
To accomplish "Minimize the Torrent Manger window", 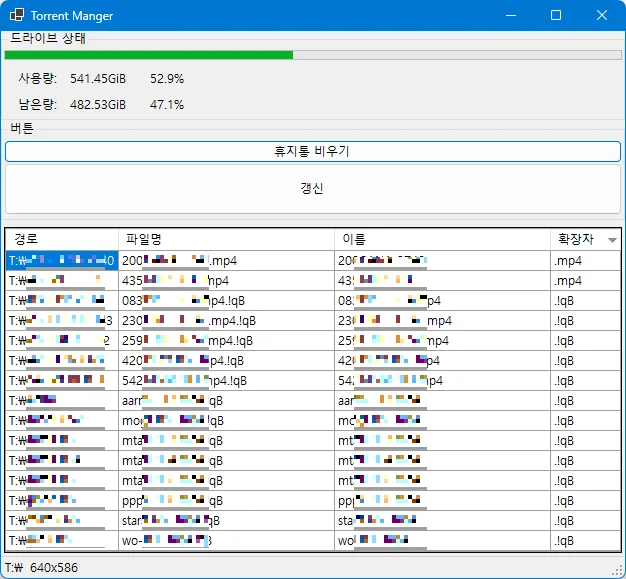I will click(x=511, y=15).
